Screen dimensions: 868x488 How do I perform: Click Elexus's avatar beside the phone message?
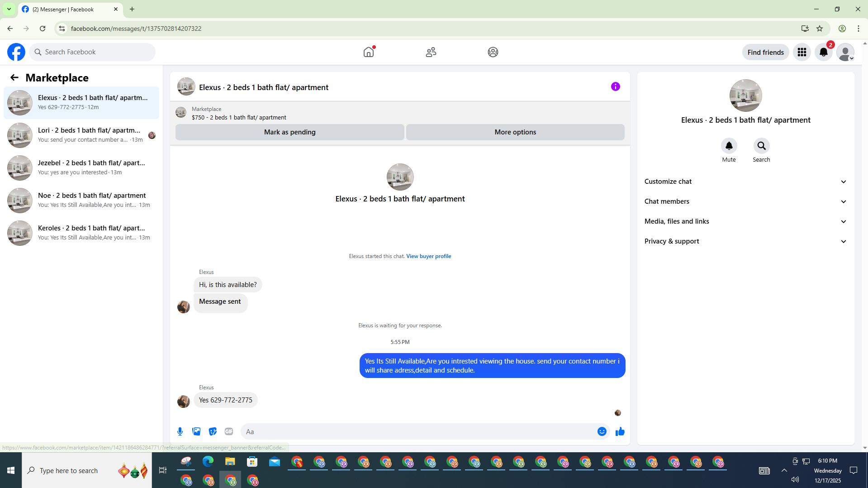pos(184,401)
